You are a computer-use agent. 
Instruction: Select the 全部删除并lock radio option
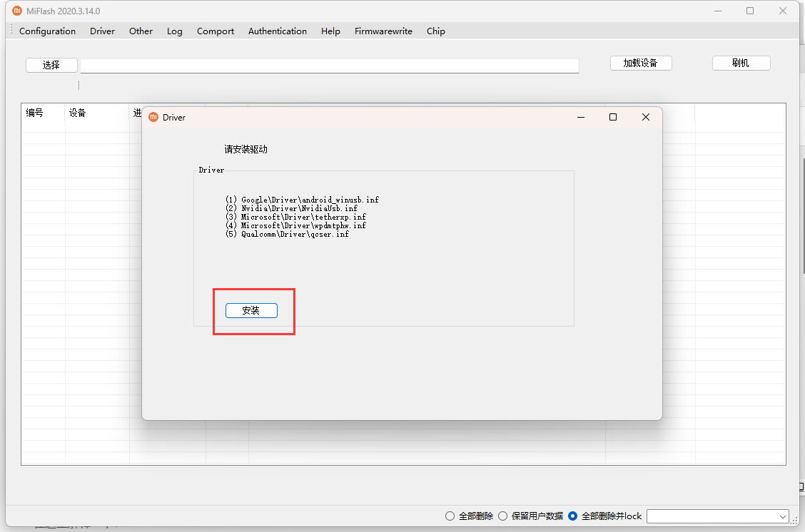tap(604, 516)
